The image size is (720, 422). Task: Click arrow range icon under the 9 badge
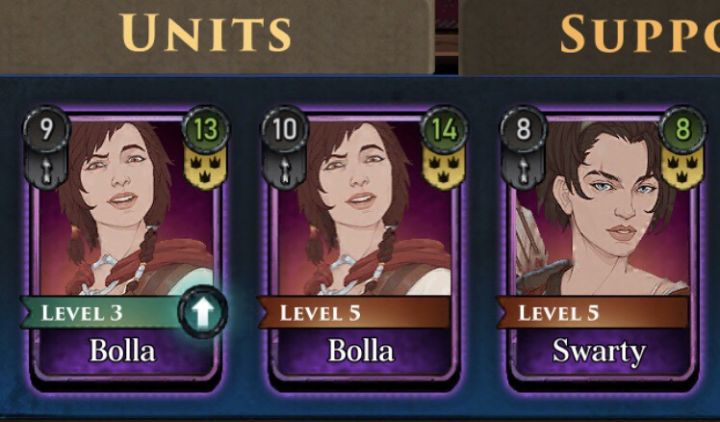click(x=46, y=169)
